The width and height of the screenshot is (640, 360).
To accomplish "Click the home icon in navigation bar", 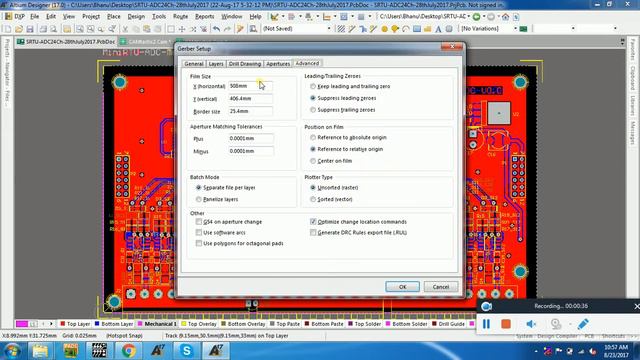I will (505, 17).
